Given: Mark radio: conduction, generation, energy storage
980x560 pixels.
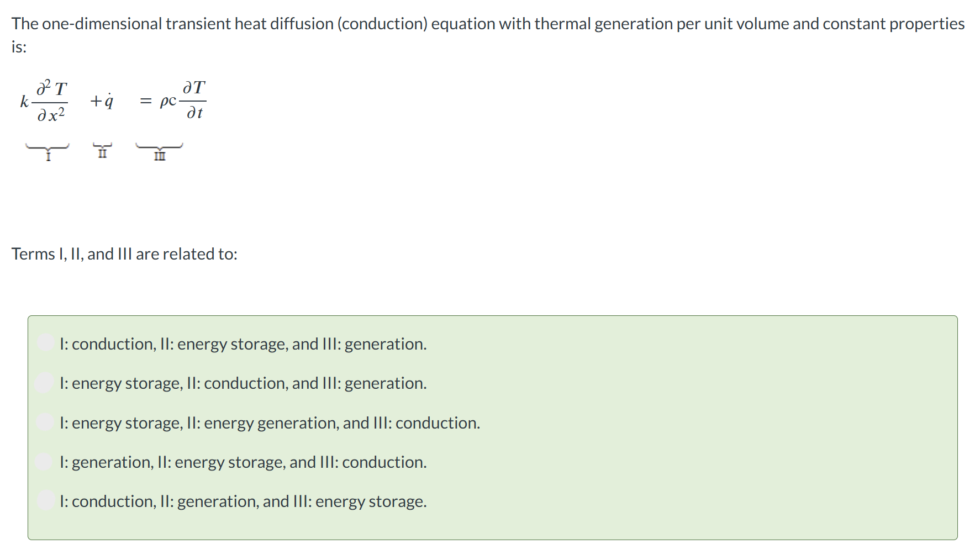Looking at the screenshot, I should 45,500.
